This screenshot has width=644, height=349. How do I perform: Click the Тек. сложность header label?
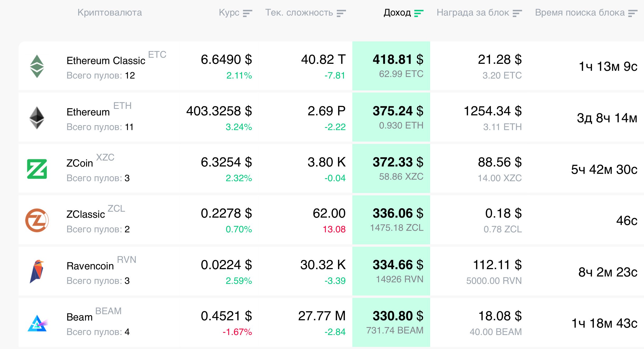(299, 12)
